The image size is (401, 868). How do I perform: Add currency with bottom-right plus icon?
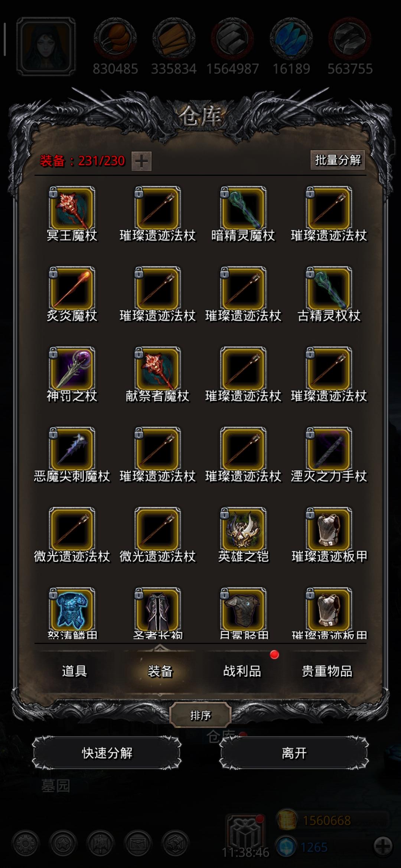383,847
